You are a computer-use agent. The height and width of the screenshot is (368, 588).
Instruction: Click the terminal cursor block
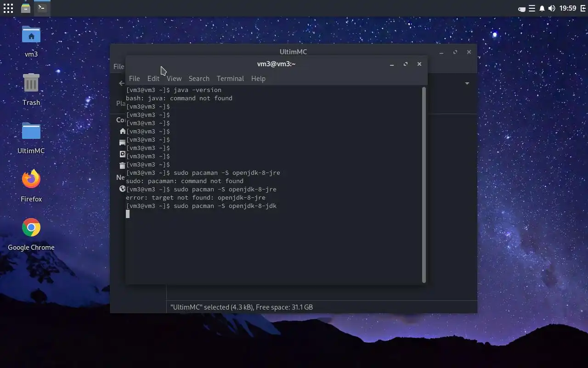(128, 214)
